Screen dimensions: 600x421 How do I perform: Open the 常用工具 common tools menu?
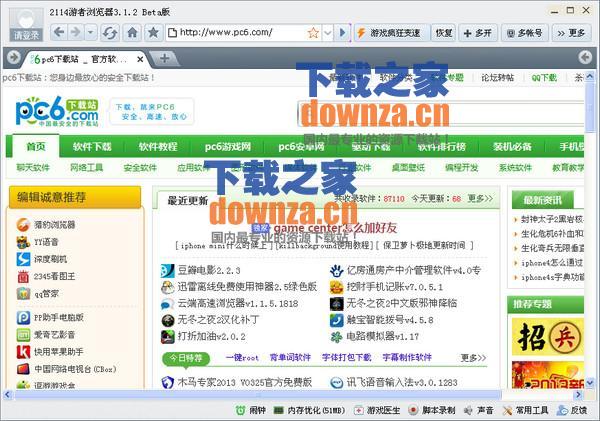pyautogui.click(x=525, y=410)
